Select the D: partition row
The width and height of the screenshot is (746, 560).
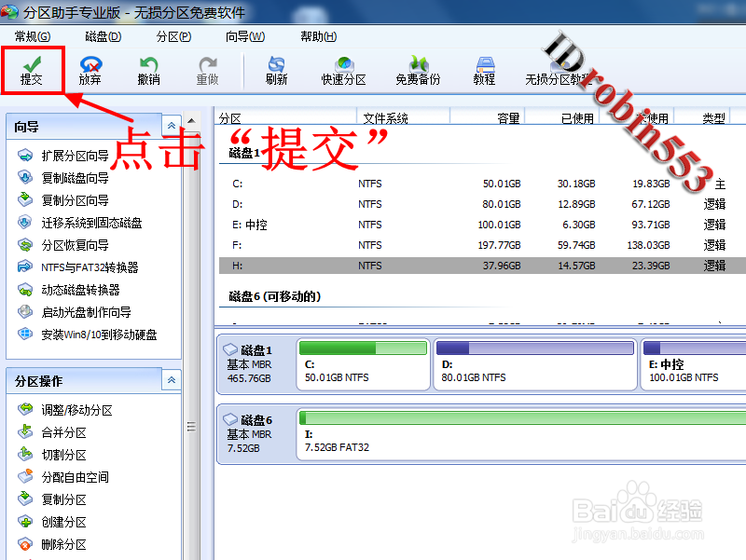(482, 204)
